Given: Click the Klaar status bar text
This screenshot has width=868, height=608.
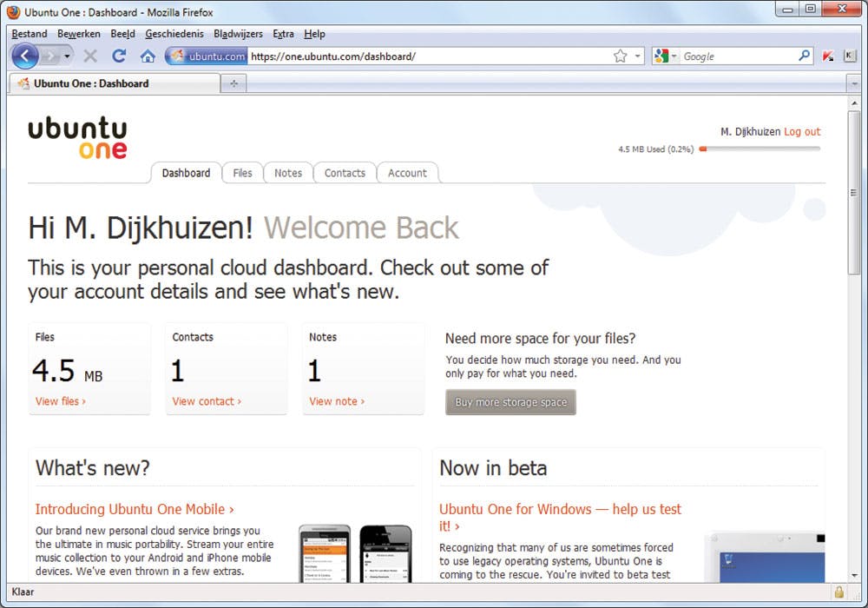Looking at the screenshot, I should (23, 592).
